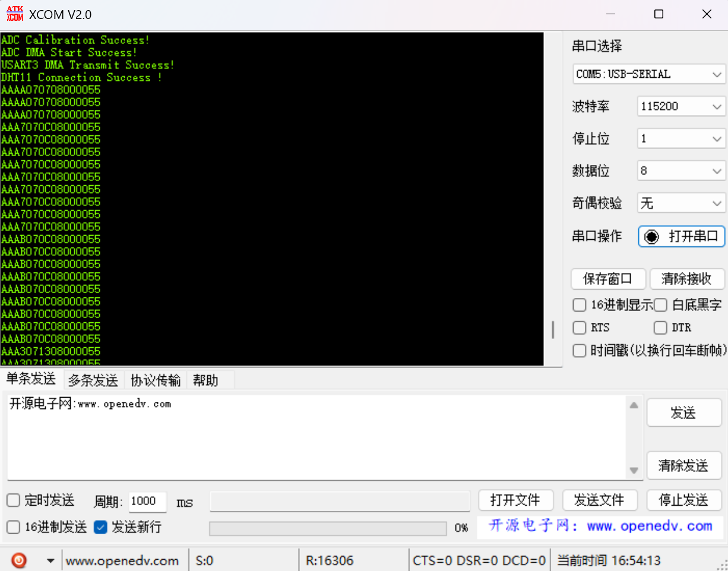Click the send progress bar
This screenshot has height=571, width=728.
click(328, 528)
